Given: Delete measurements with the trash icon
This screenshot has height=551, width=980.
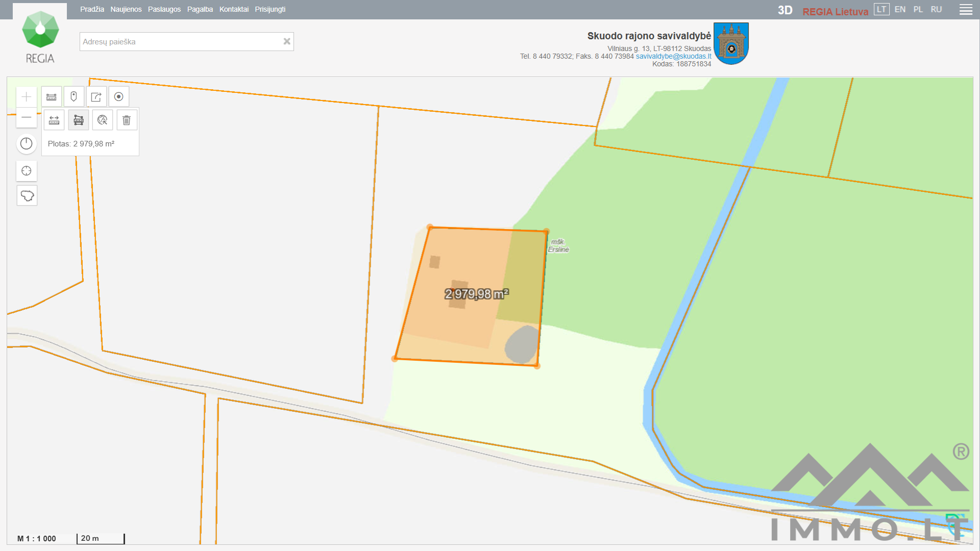Looking at the screenshot, I should click(x=127, y=120).
